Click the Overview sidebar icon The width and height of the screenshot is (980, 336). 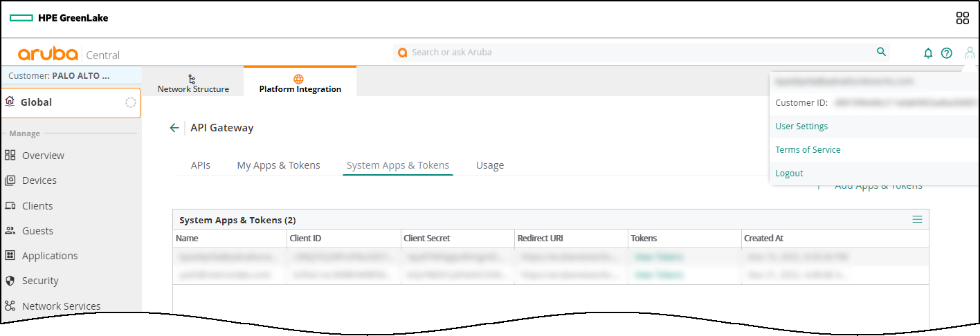coord(10,156)
